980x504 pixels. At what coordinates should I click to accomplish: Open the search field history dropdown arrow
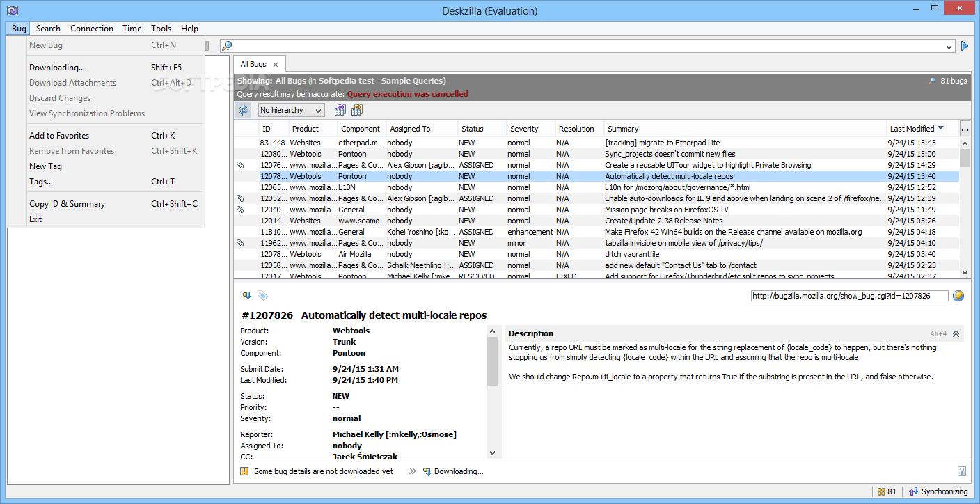(949, 47)
